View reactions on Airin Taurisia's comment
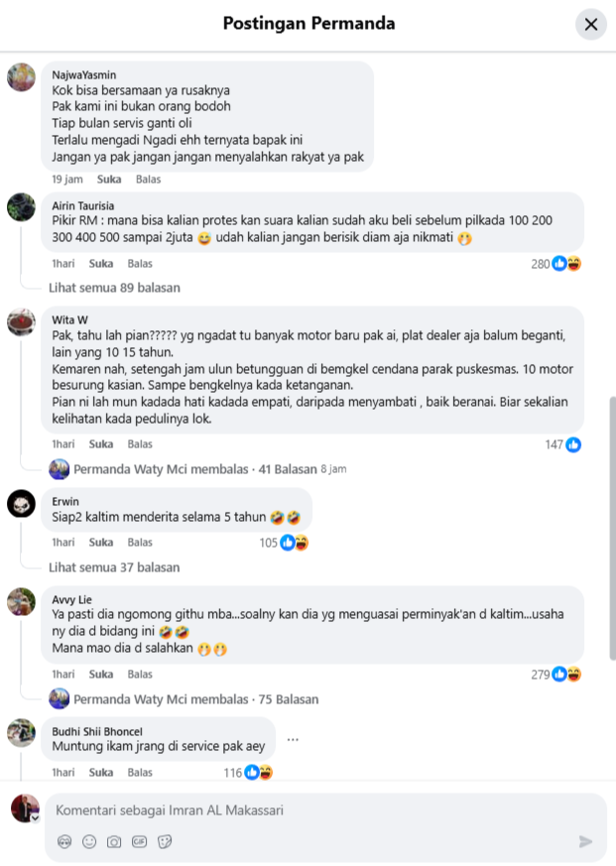This screenshot has height=866, width=616. [x=555, y=264]
